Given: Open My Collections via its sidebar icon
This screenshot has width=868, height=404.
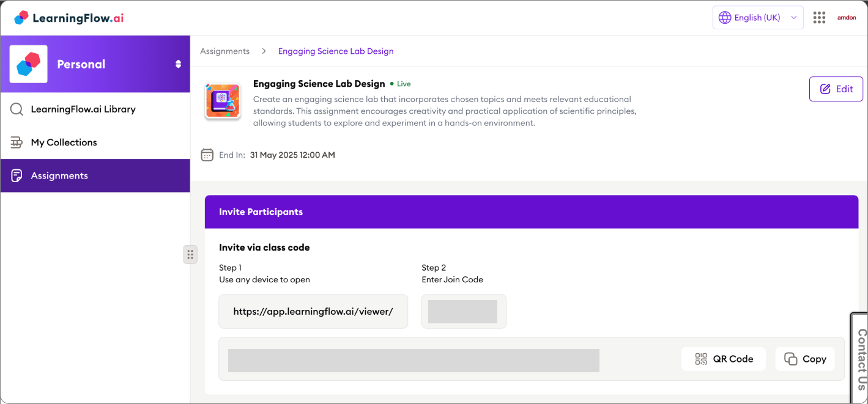Looking at the screenshot, I should (17, 142).
